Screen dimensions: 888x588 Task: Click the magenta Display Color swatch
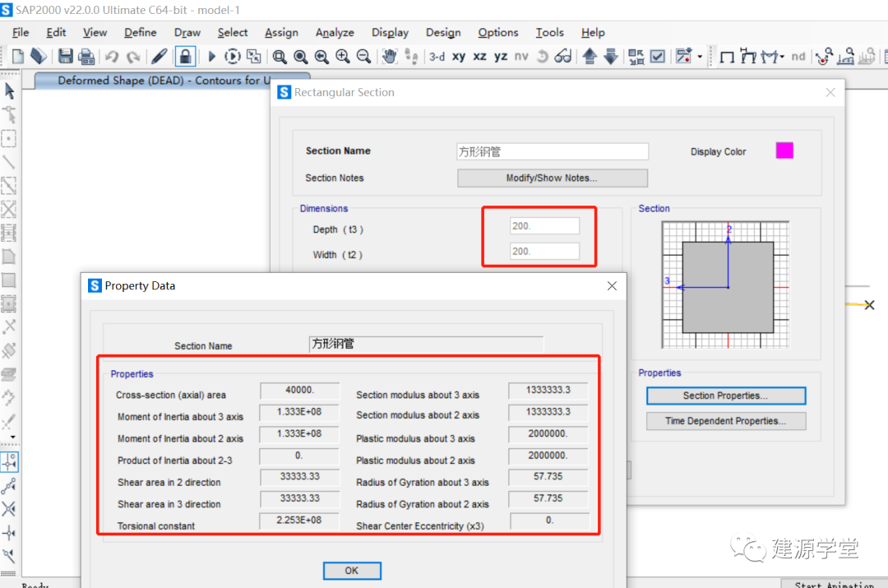tap(784, 150)
